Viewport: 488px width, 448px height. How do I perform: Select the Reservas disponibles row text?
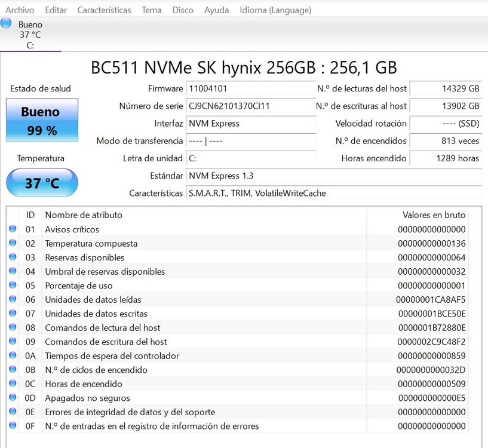click(x=85, y=257)
